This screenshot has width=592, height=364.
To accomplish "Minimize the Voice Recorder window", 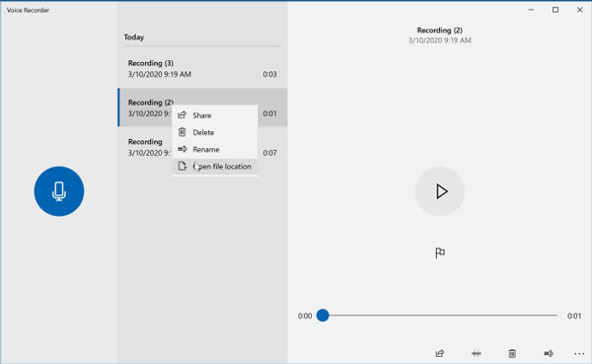I will tap(531, 10).
